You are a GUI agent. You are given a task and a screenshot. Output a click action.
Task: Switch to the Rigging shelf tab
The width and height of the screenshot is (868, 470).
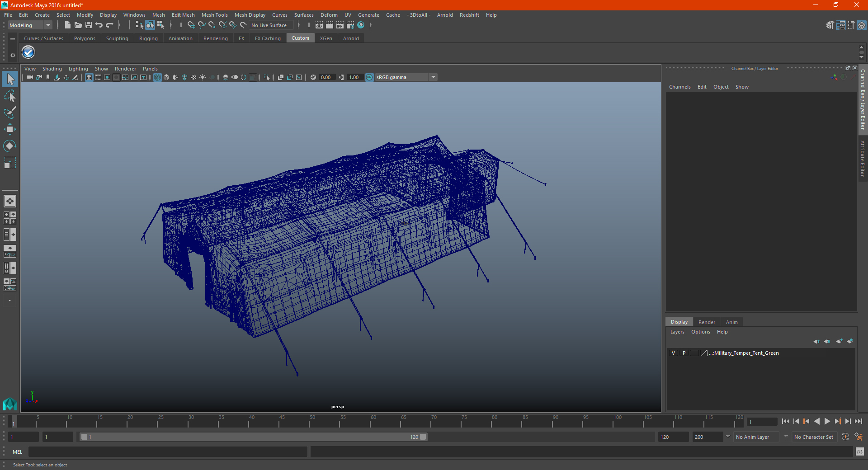pyautogui.click(x=148, y=38)
